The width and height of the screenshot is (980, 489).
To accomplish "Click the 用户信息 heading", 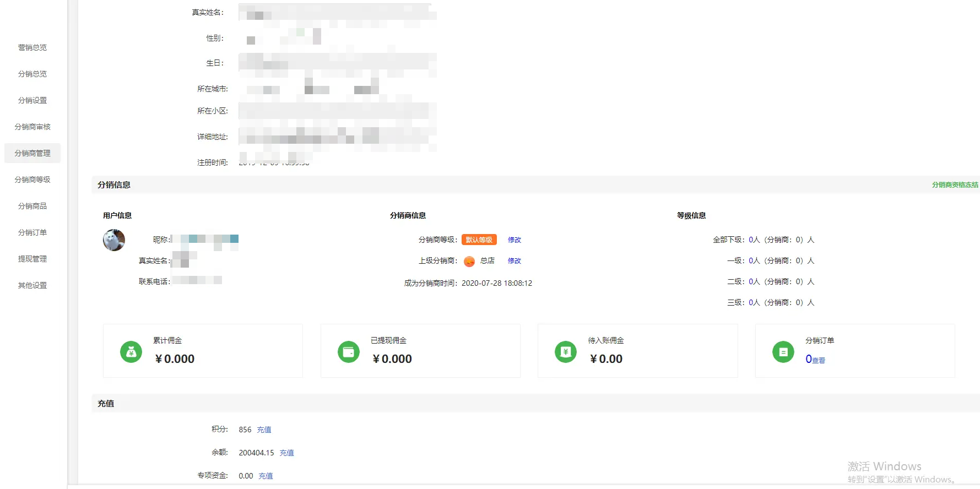I will coord(117,216).
